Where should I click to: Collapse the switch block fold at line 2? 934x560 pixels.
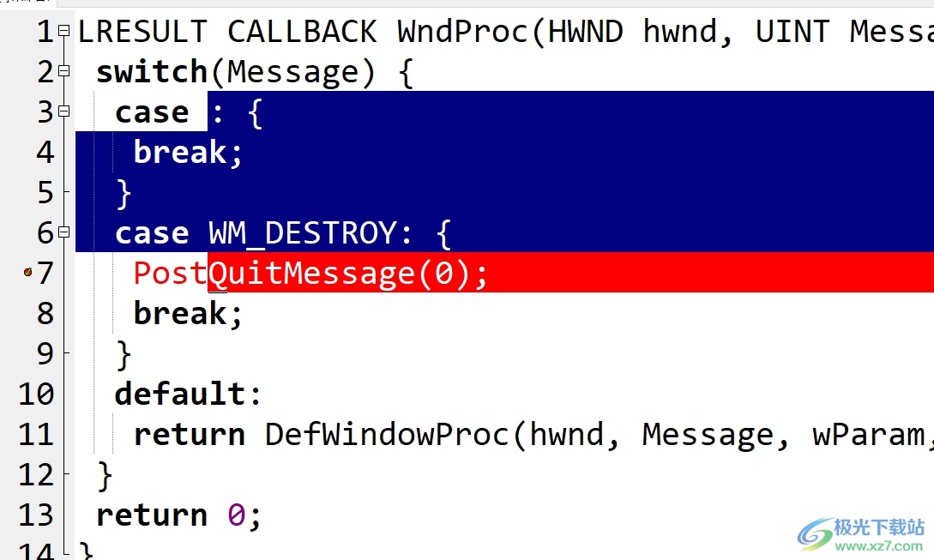coord(64,71)
